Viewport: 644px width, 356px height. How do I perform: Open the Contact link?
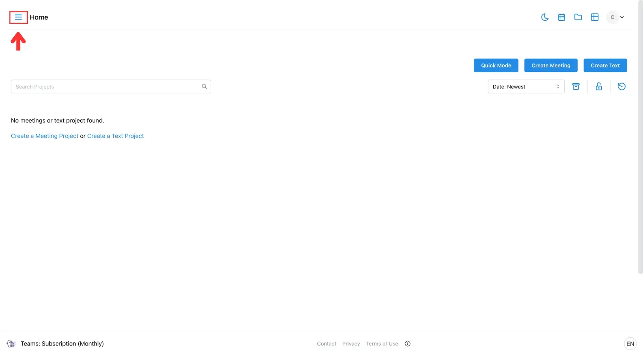click(326, 344)
